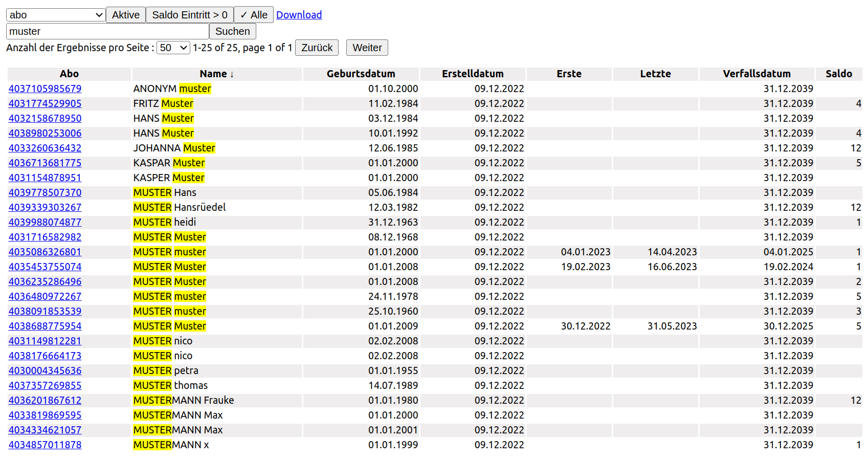
Task: Sort by the Name column header
Action: [x=216, y=74]
